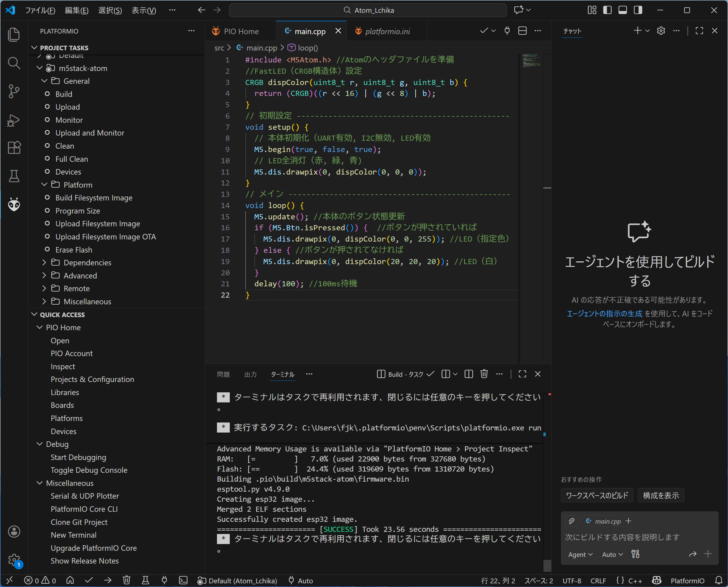This screenshot has width=728, height=587.
Task: Open PlatformIO Home from status bar house icon
Action: point(70,580)
